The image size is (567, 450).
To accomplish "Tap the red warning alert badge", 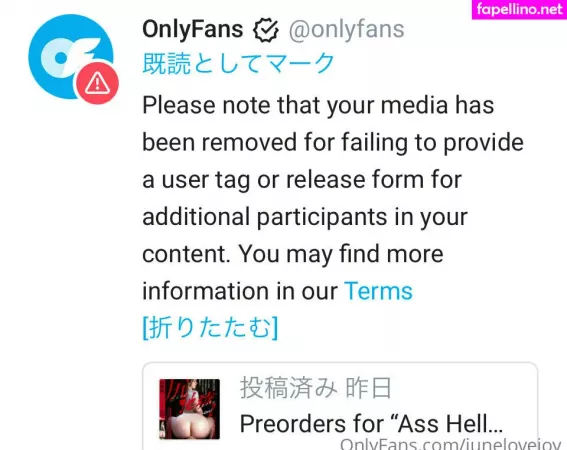I will tap(97, 83).
